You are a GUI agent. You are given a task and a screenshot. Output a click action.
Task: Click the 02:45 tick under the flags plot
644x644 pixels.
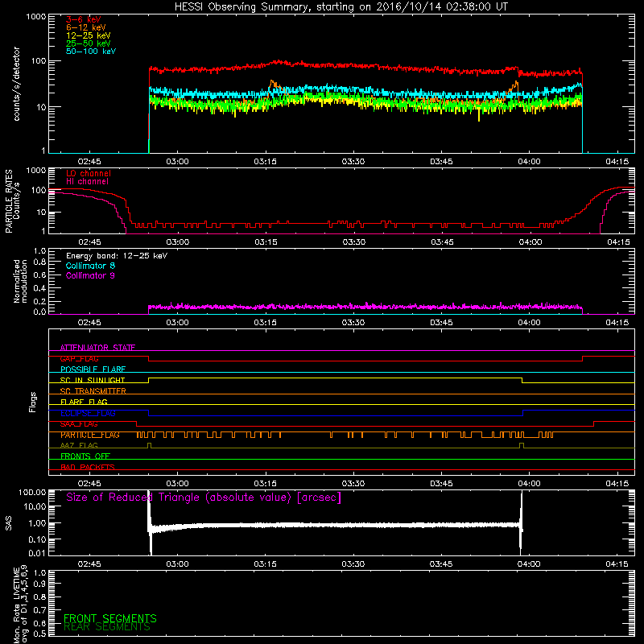pos(89,484)
